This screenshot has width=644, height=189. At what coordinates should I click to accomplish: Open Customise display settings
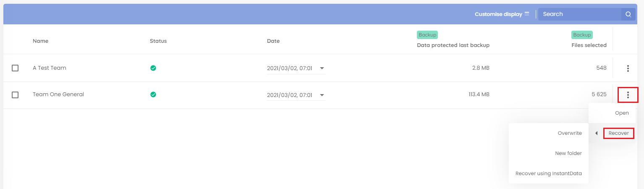click(502, 14)
